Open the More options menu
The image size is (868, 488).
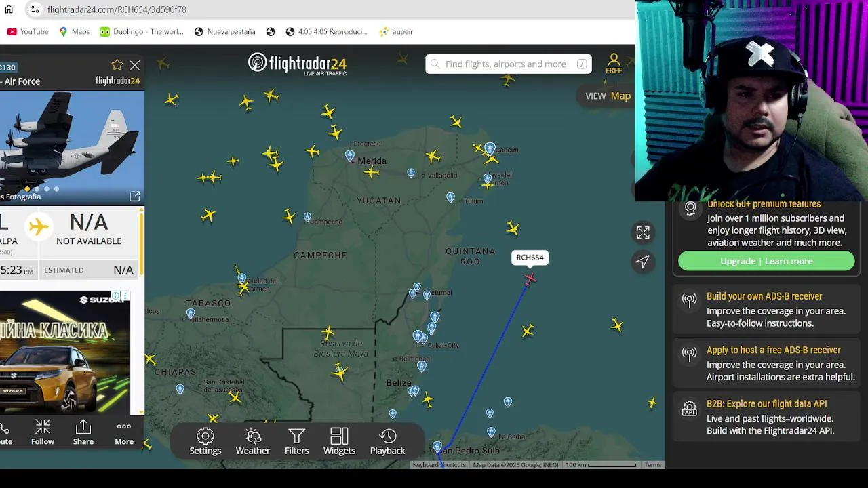(x=124, y=432)
